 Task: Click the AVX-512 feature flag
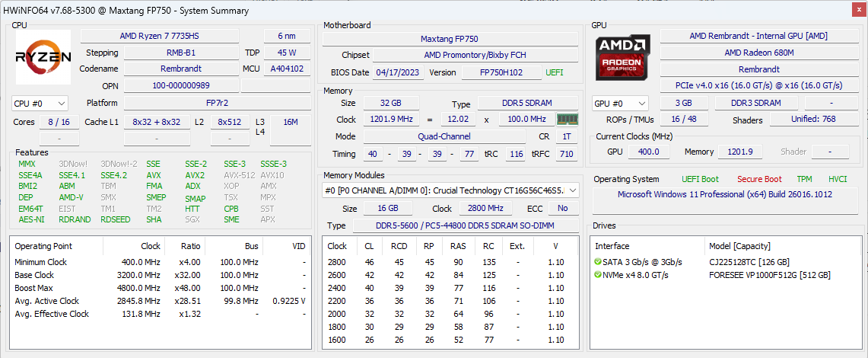tap(238, 175)
